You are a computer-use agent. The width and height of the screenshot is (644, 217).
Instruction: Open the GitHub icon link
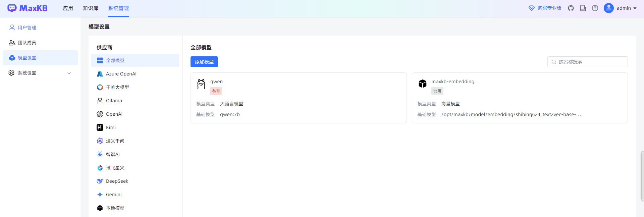pyautogui.click(x=571, y=8)
